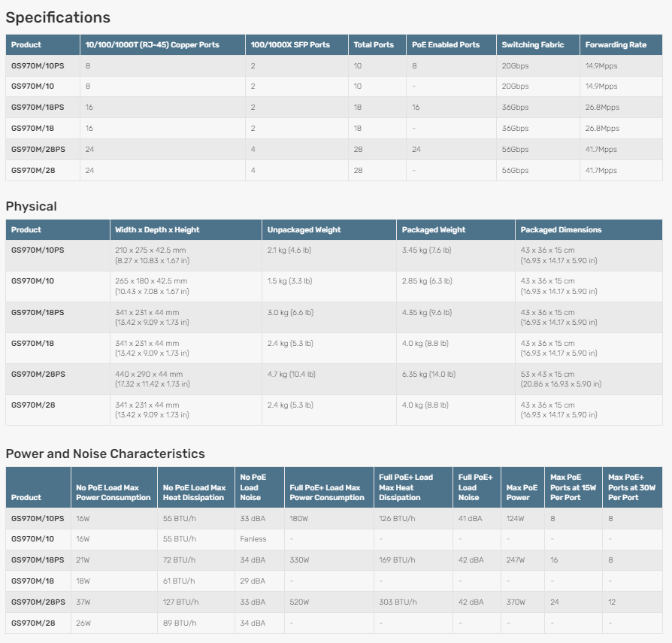
Task: Click the "PoE Enabled Ports" column header
Action: click(446, 44)
